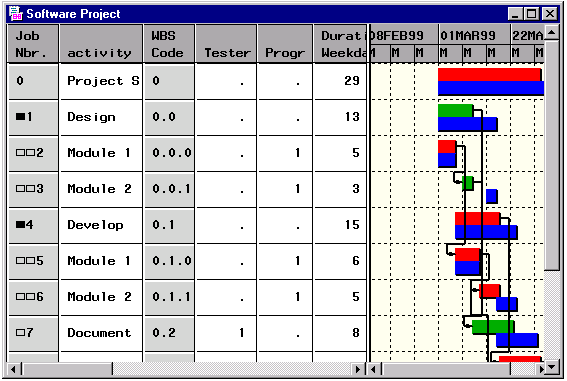
Task: Click the table horizontal scroll right arrow
Action: point(358,369)
